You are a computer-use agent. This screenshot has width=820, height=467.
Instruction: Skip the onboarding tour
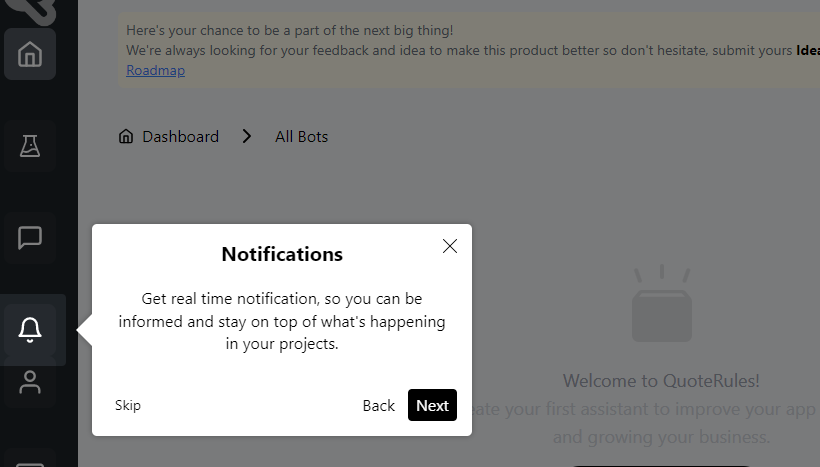click(x=128, y=405)
